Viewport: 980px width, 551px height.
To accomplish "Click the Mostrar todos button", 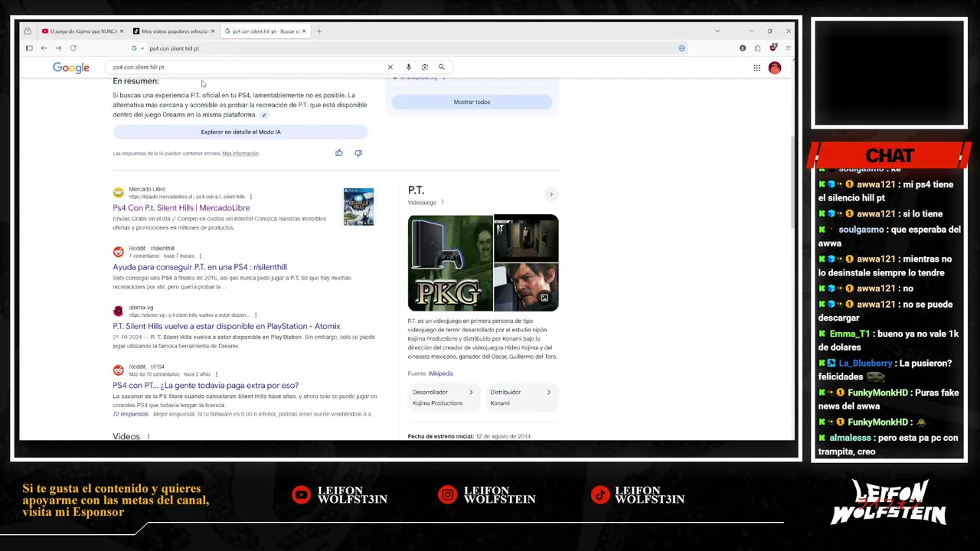I will tap(472, 102).
